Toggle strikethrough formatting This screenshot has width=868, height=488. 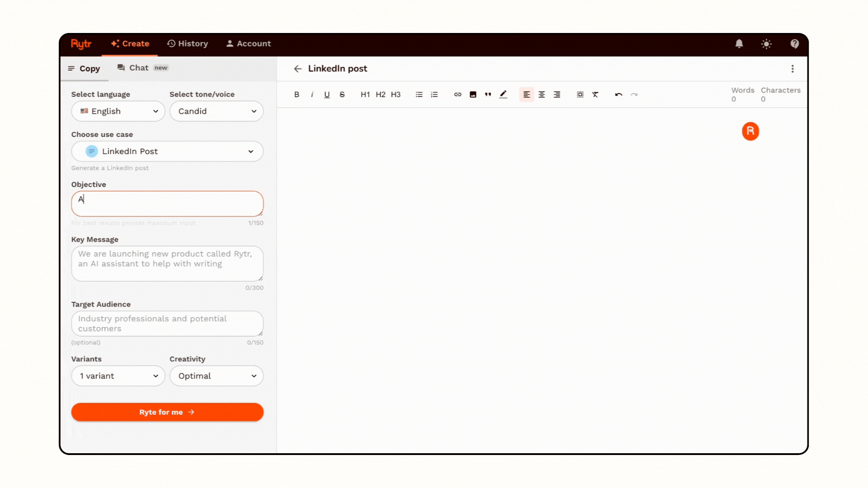click(x=342, y=94)
